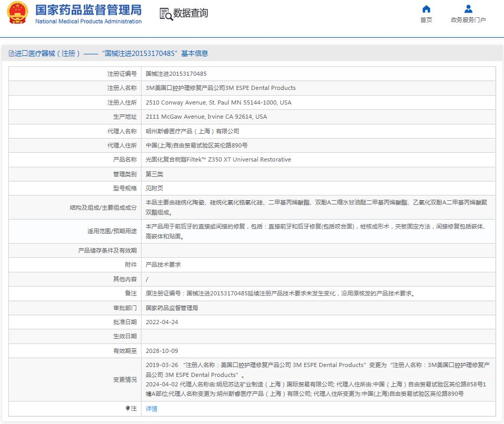Click the 批准日期 row label
This screenshot has height=424, width=504.
pyautogui.click(x=125, y=322)
